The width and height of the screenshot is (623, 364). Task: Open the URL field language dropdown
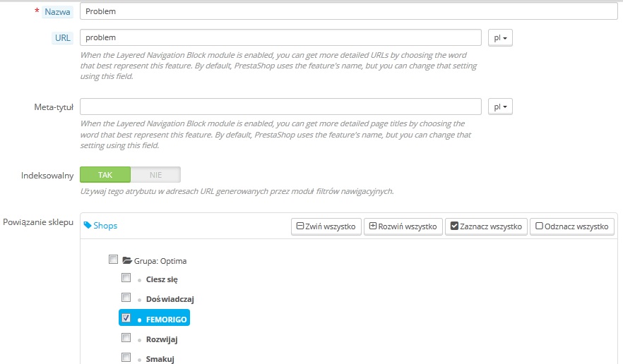click(499, 37)
